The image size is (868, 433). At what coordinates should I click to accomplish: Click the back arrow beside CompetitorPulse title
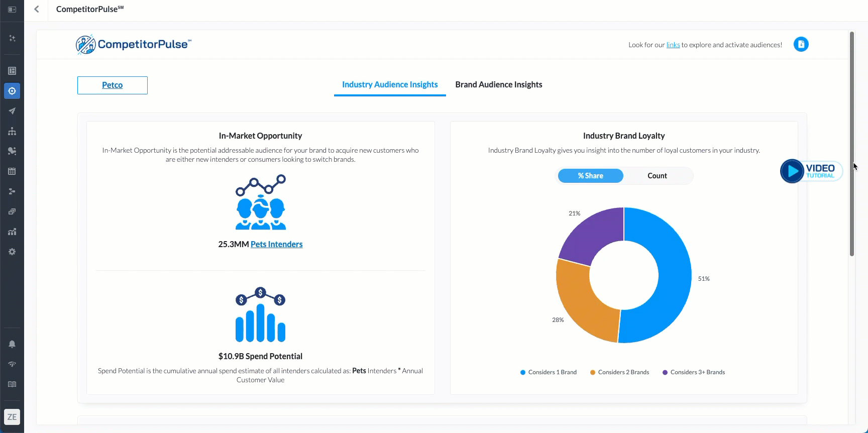tap(37, 9)
